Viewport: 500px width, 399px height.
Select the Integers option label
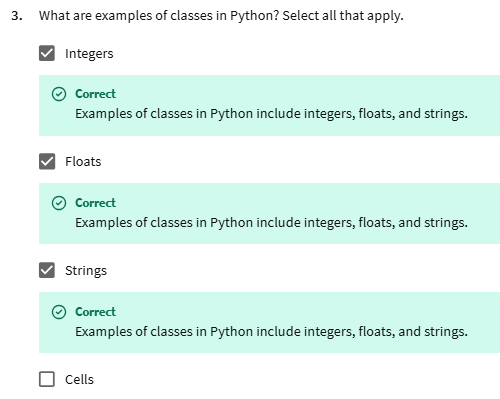[89, 54]
